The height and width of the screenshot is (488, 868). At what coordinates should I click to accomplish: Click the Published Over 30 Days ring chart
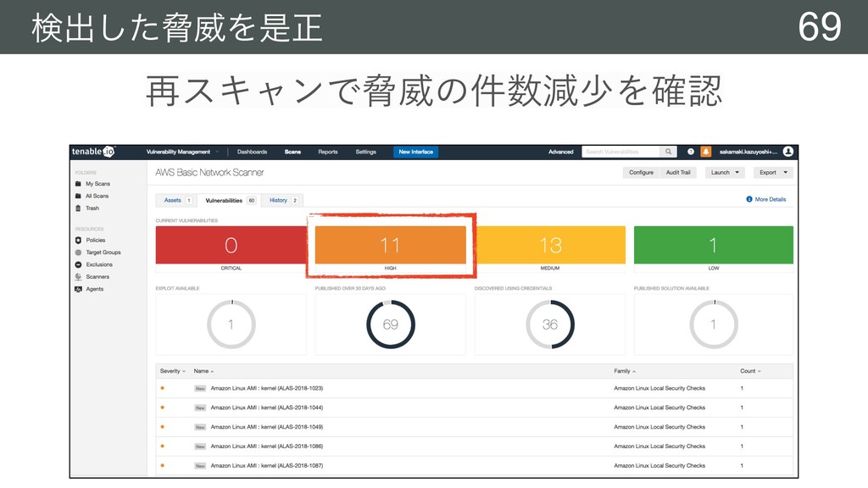(390, 324)
